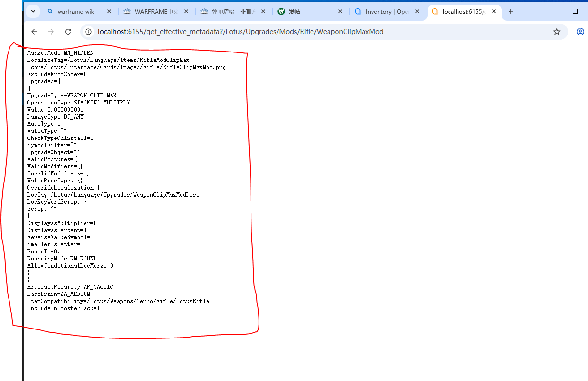Reload the current page

click(x=68, y=32)
